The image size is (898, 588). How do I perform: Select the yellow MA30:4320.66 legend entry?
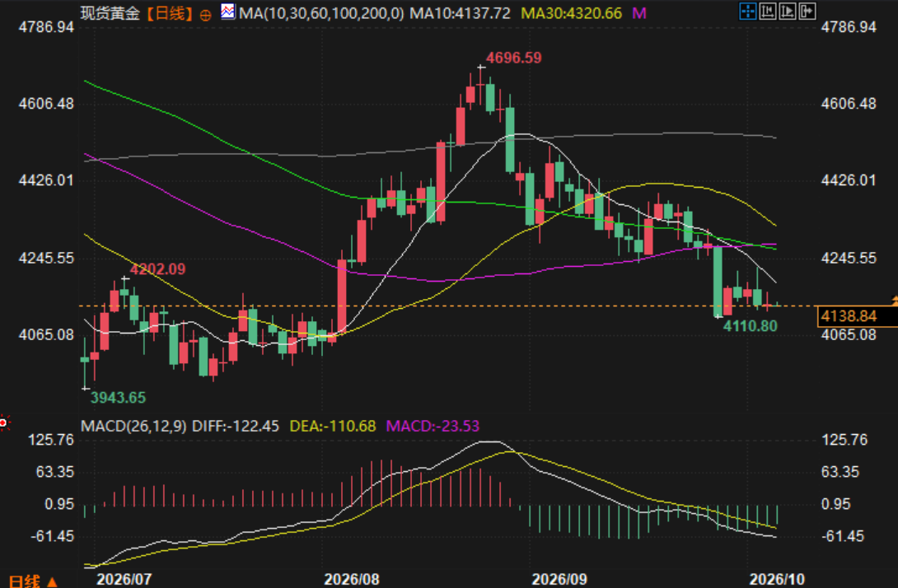coord(571,13)
